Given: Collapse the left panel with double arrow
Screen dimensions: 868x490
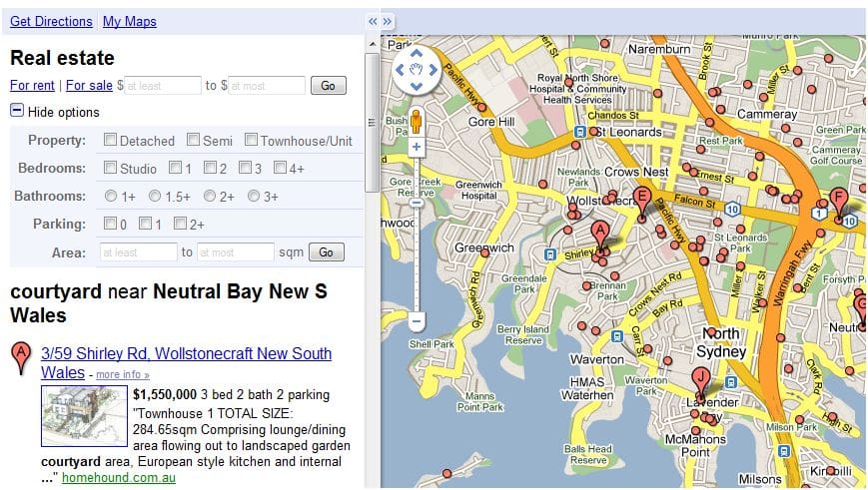Looking at the screenshot, I should click(373, 21).
